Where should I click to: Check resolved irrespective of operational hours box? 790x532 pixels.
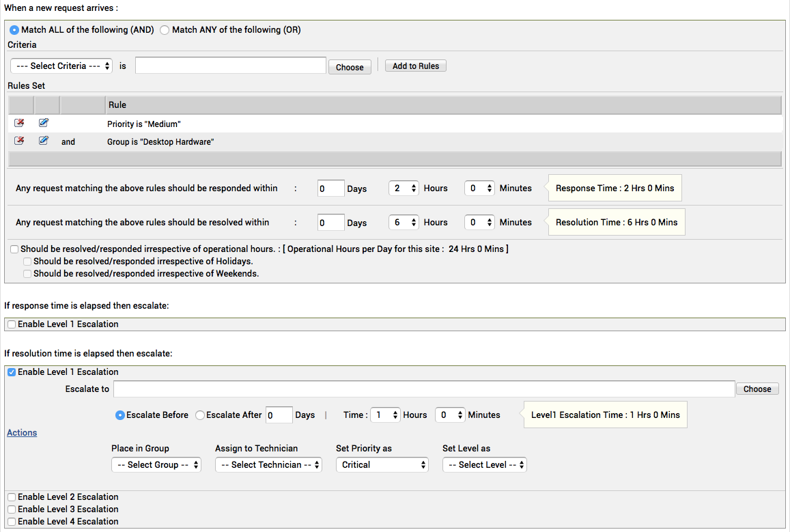[x=14, y=249]
